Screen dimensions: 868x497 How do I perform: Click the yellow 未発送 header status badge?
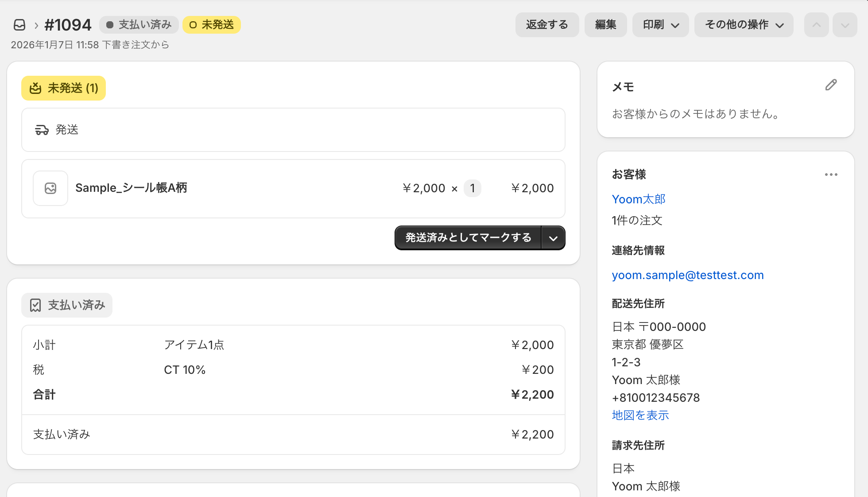point(212,25)
